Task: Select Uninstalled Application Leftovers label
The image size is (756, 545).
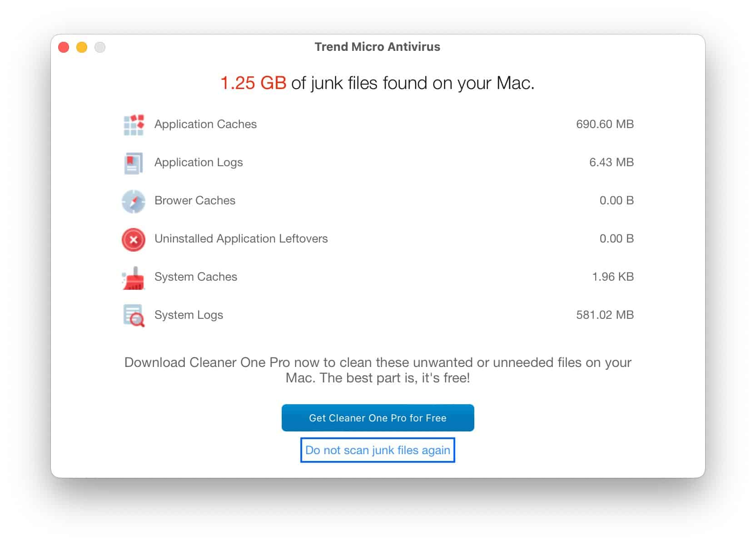Action: (x=241, y=238)
